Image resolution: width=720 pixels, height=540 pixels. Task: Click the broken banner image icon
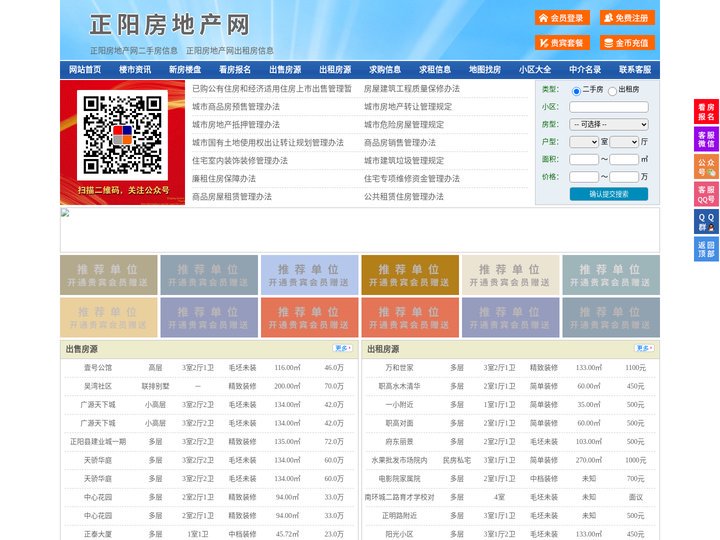point(65,213)
